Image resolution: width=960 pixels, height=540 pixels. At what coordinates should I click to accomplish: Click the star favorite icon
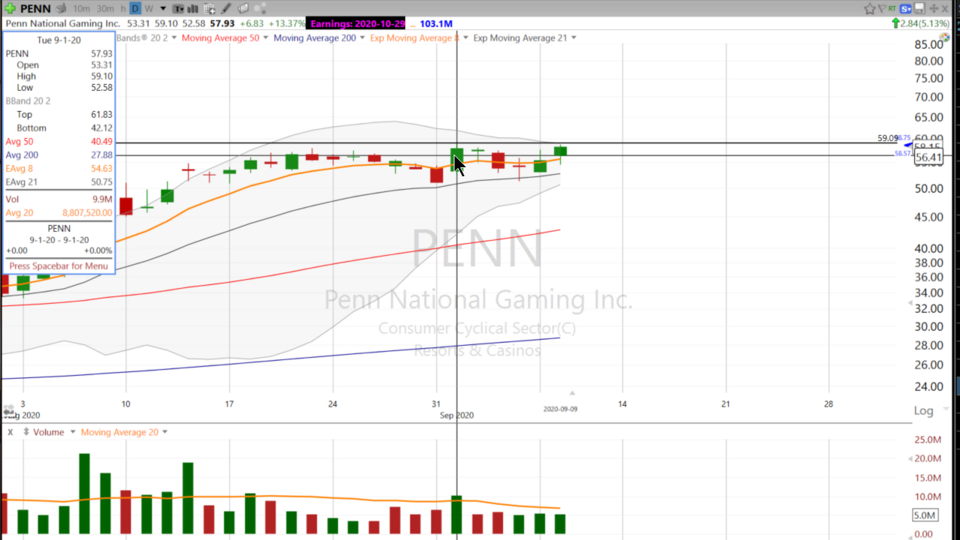click(x=870, y=8)
